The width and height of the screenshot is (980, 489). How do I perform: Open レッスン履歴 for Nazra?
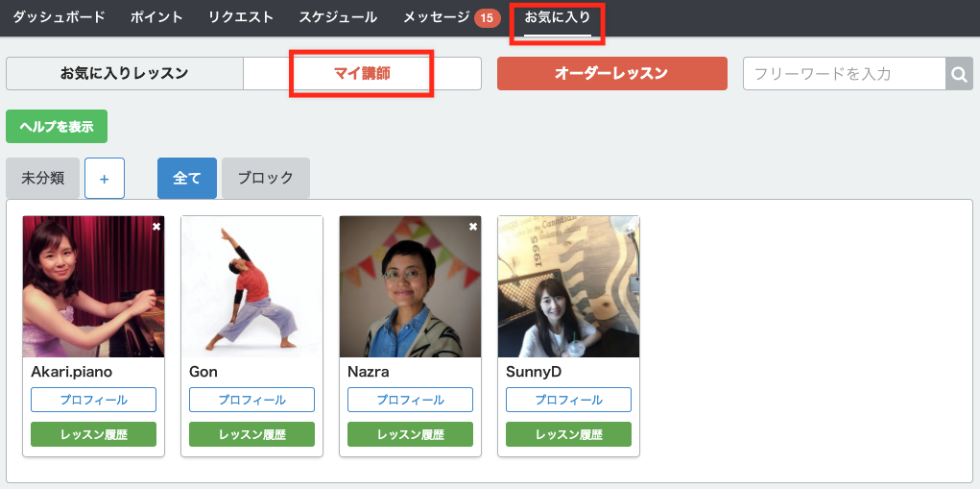[x=410, y=434]
